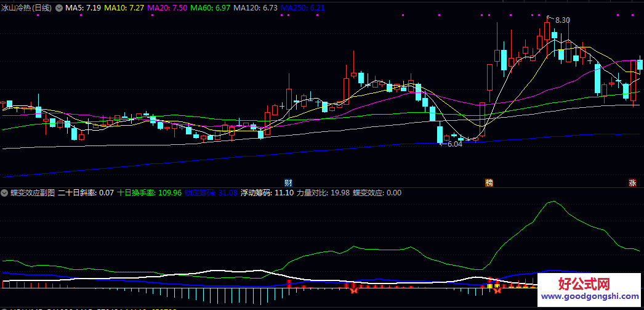644x310 pixels.
Task: Click the 冰山冷热(日线) chart title
Action: tap(26, 8)
